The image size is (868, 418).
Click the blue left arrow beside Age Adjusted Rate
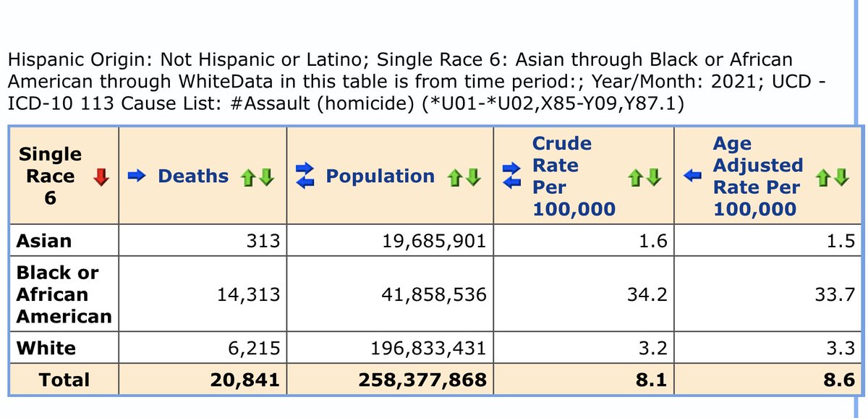(692, 175)
